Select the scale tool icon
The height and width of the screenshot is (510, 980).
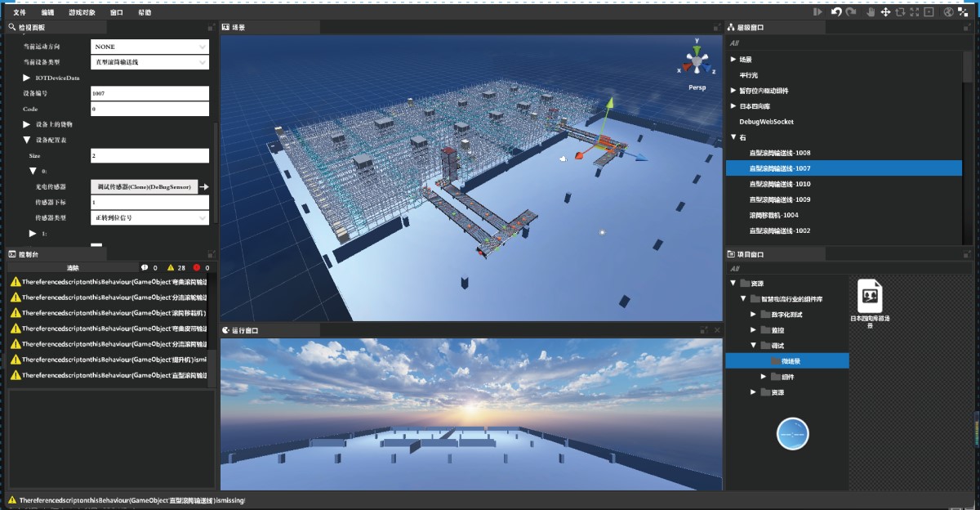point(914,12)
